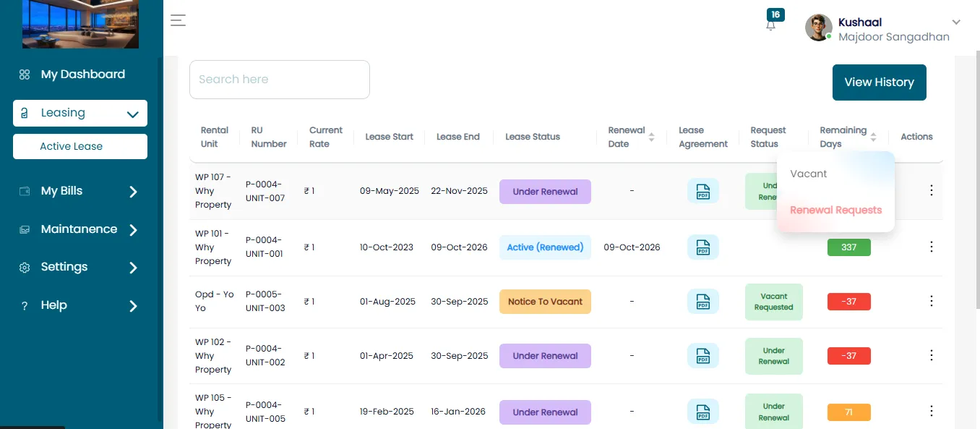Image resolution: width=980 pixels, height=429 pixels.
Task: Open PDF lease agreement for UNIT-007
Action: pyautogui.click(x=703, y=191)
